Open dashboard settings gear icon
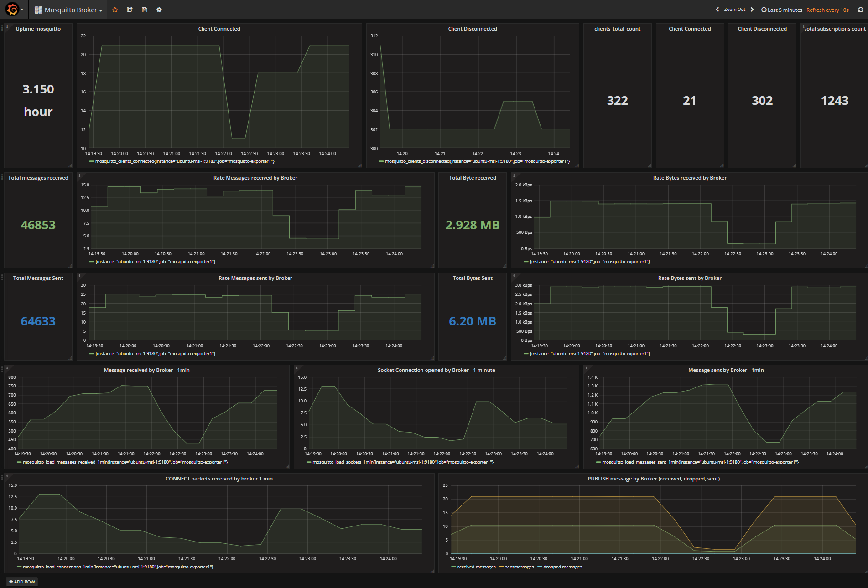Image resolution: width=868 pixels, height=588 pixels. [x=159, y=10]
